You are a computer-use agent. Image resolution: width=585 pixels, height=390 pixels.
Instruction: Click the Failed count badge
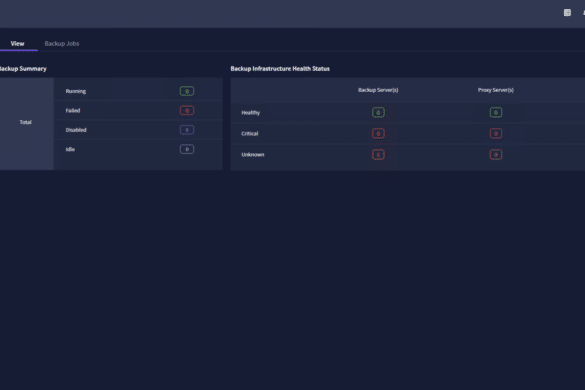pos(187,110)
